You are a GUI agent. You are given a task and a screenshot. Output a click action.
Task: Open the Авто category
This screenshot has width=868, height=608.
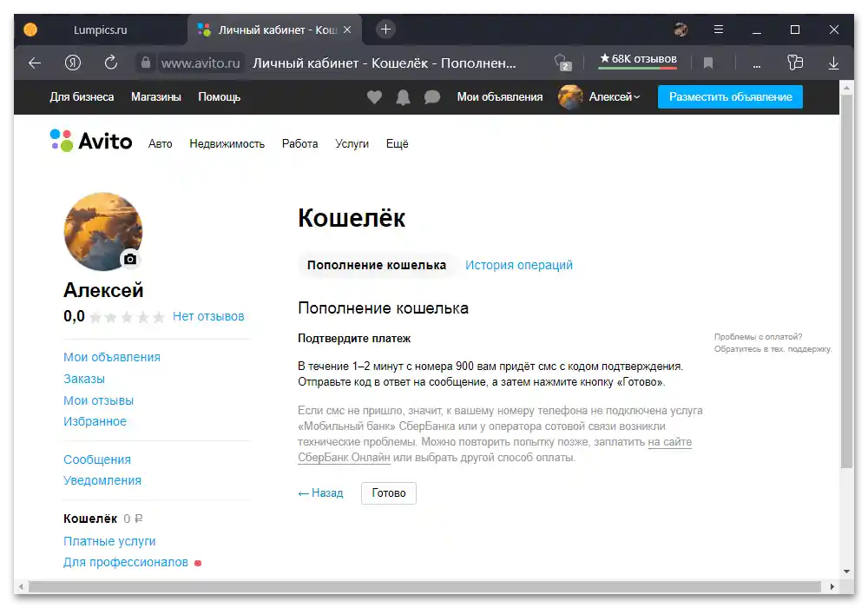point(160,144)
